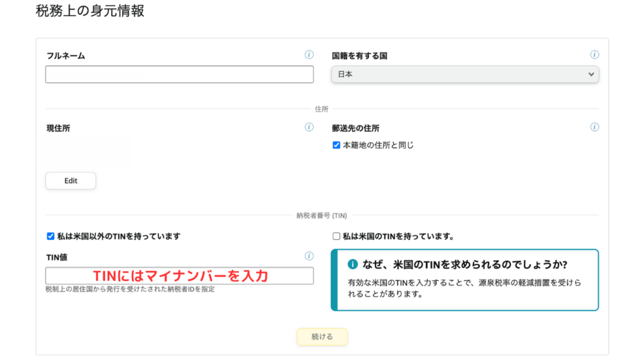Check 私は米国のTINを持っています checkbox

(336, 236)
